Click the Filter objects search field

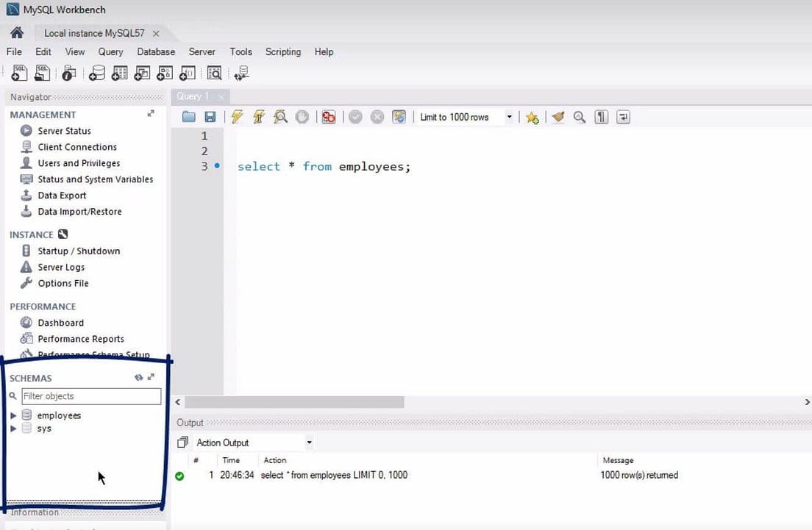click(91, 396)
